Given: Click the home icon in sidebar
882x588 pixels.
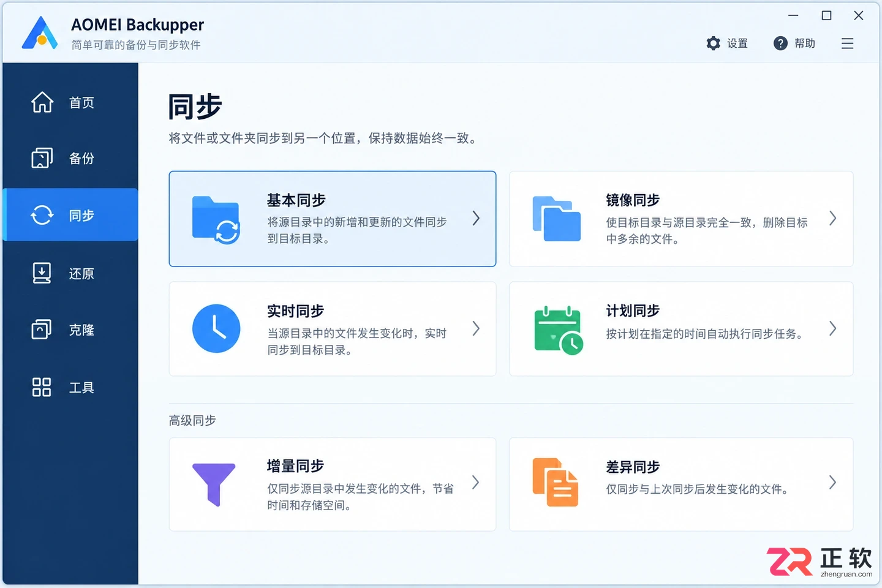Looking at the screenshot, I should (42, 102).
